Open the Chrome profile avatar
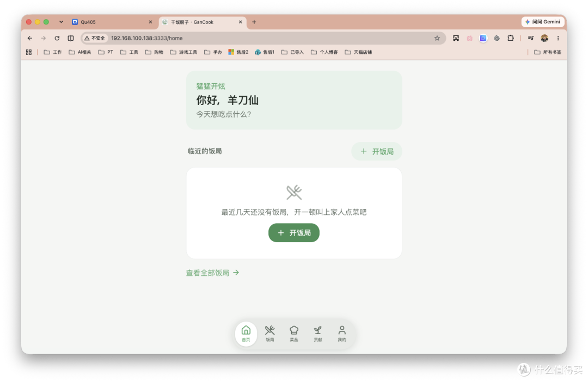The width and height of the screenshot is (588, 382). pyautogui.click(x=544, y=38)
